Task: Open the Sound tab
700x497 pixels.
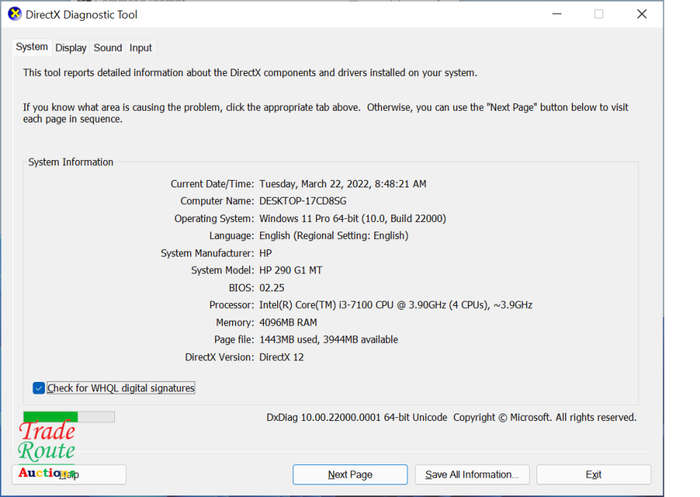Action: (x=108, y=48)
